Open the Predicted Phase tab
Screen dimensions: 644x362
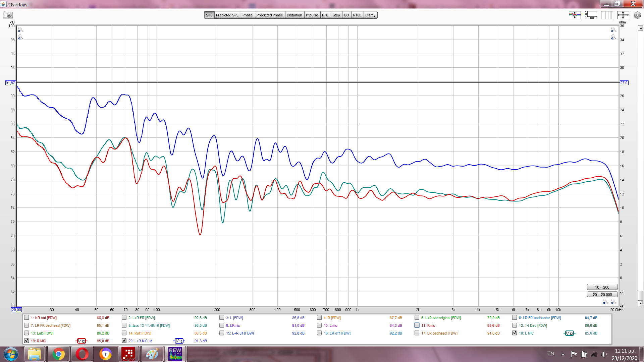click(x=270, y=15)
